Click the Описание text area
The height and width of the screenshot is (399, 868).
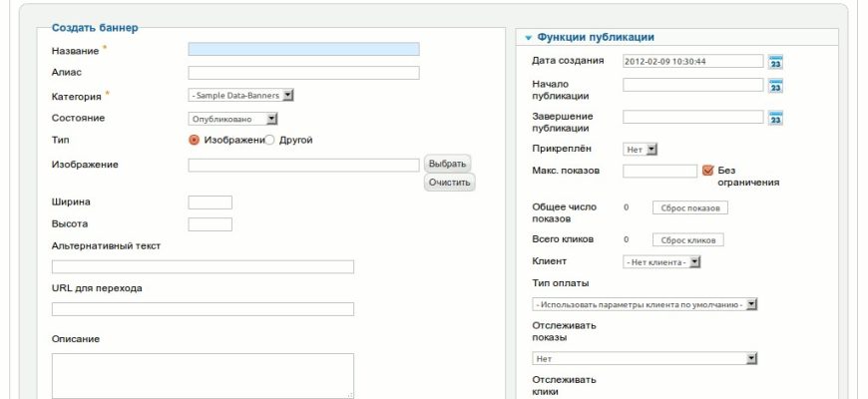coord(203,376)
